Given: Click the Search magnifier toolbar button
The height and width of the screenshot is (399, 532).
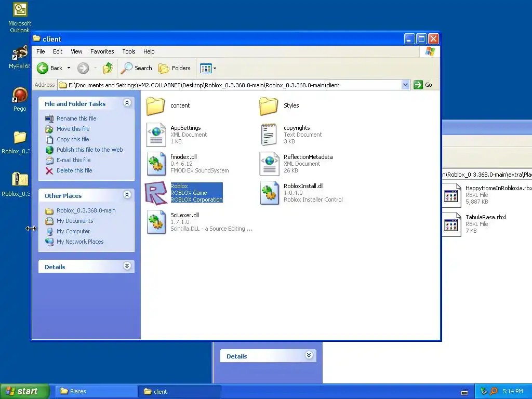Looking at the screenshot, I should pos(137,68).
